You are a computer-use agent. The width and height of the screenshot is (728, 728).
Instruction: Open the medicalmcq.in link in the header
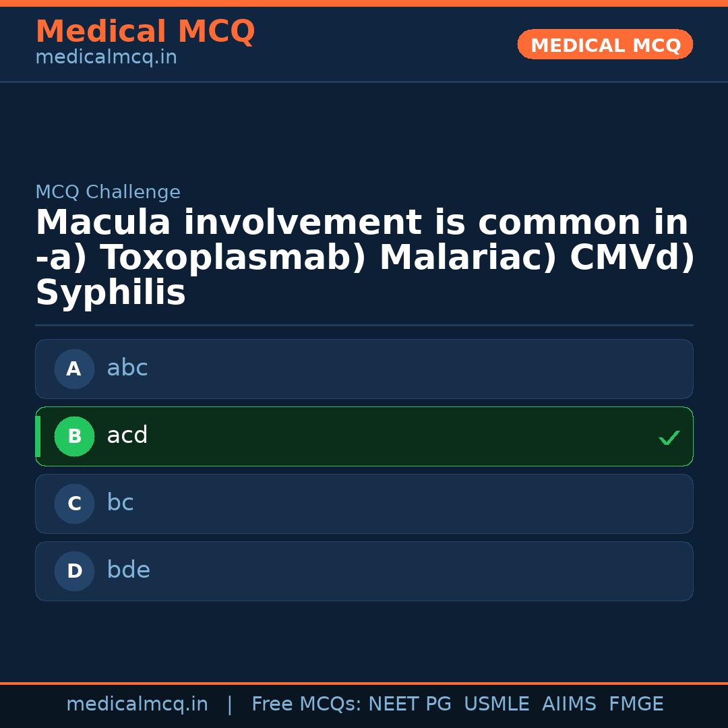coord(106,57)
